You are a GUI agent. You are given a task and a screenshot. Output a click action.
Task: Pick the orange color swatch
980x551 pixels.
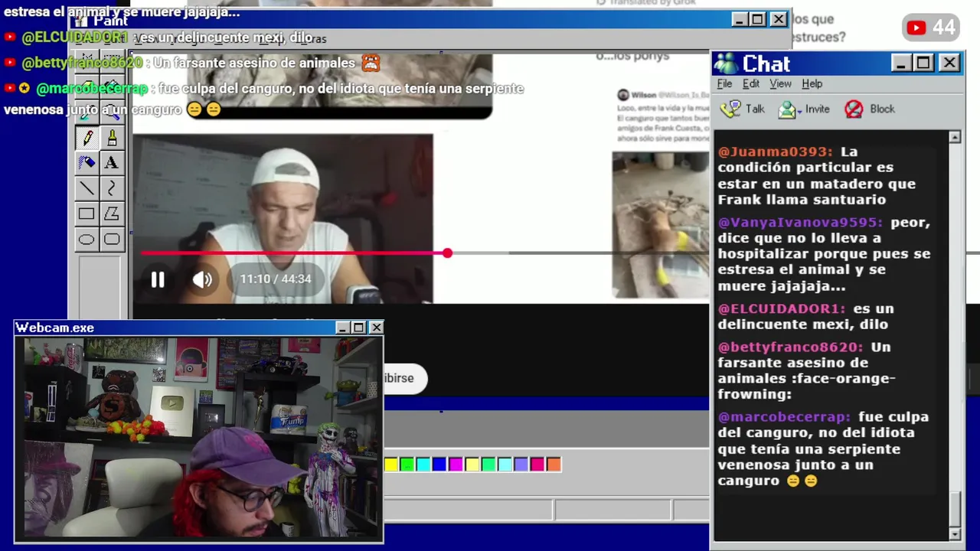pyautogui.click(x=554, y=464)
